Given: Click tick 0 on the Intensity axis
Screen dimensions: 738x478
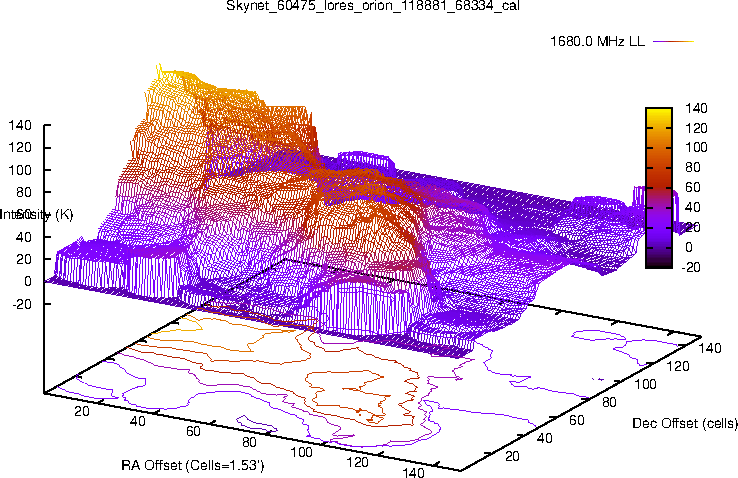Looking at the screenshot, I should point(28,281).
